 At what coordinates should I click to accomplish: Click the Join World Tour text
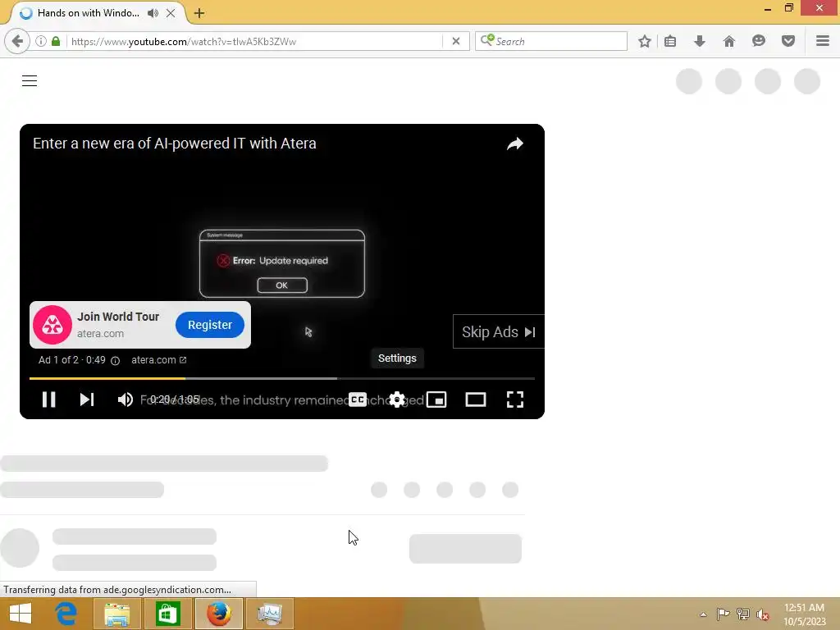pos(118,317)
